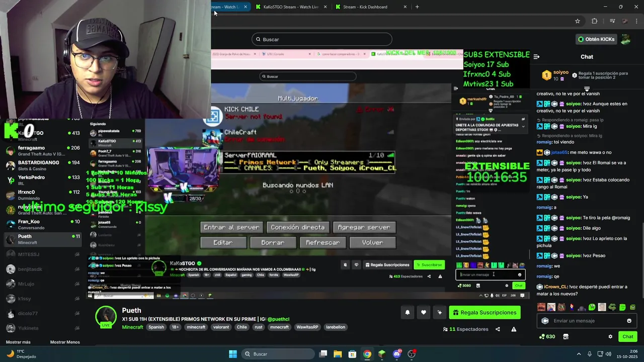The image size is (644, 362).
Task: Report stream with warning triangle icon
Action: tap(514, 329)
